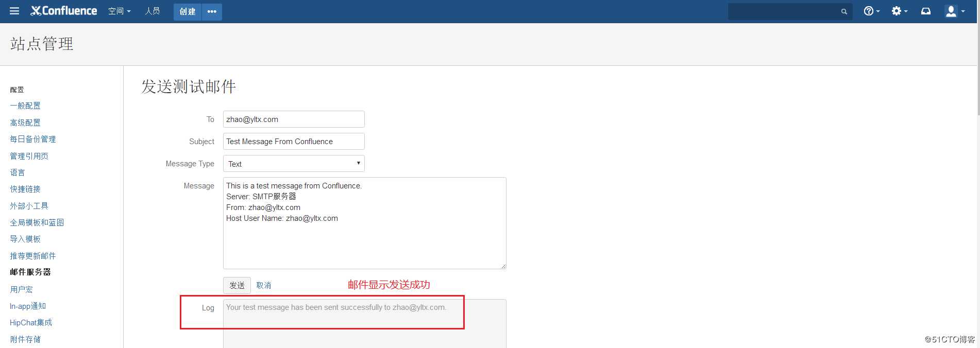Viewport: 980px width, 348px height.
Task: Select 邮件服务器 mail servers item
Action: (x=30, y=272)
